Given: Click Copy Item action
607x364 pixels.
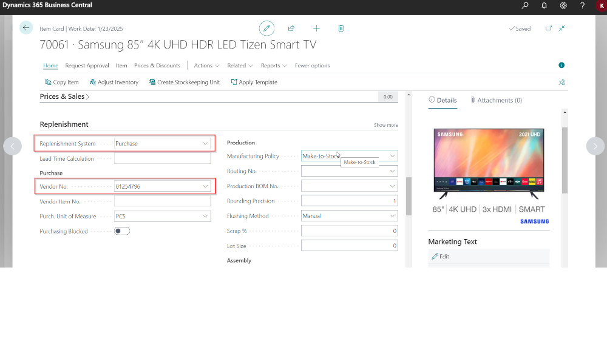Looking at the screenshot, I should [x=62, y=83].
